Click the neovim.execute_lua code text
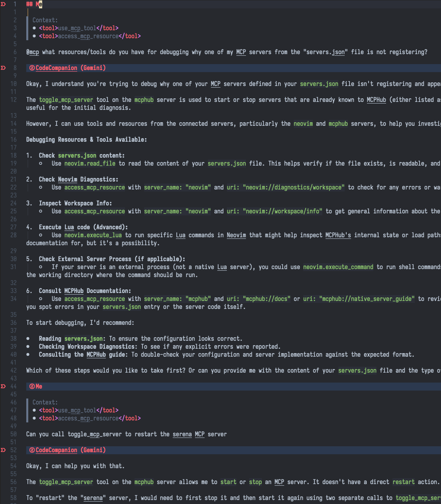This screenshot has width=441, height=504. [x=93, y=235]
